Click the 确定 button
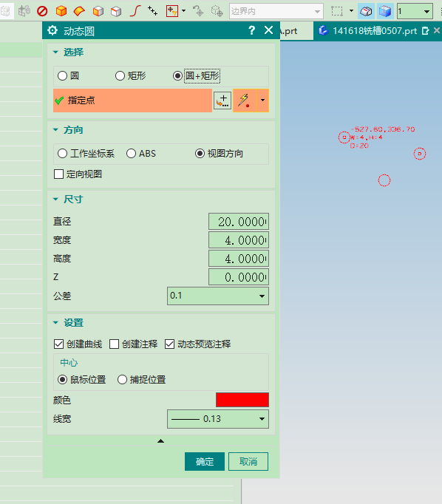The height and width of the screenshot is (504, 442). tap(205, 462)
